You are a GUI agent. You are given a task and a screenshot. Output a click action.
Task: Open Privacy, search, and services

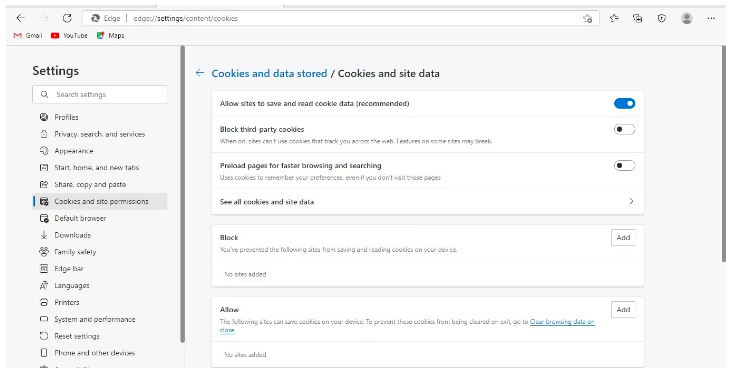(x=100, y=134)
